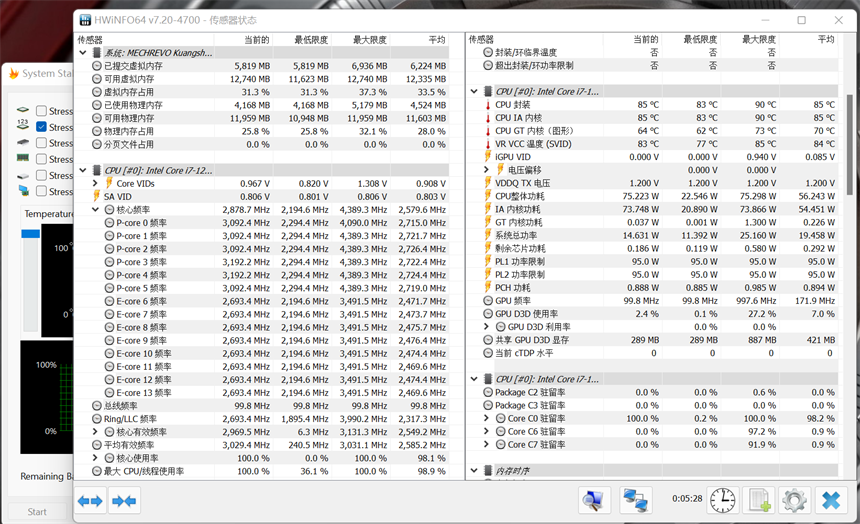Image resolution: width=860 pixels, height=524 pixels.
Task: Collapse the 内存时序 group
Action: point(474,470)
